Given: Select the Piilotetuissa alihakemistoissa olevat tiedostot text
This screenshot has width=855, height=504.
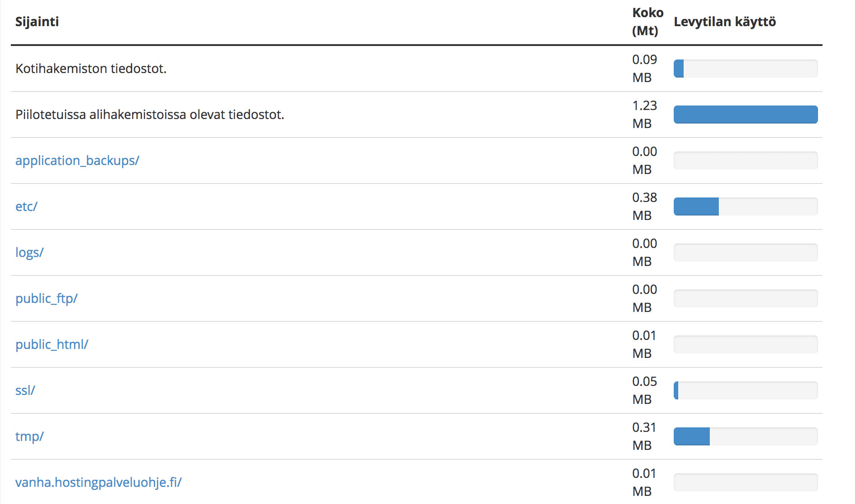Looking at the screenshot, I should point(150,115).
